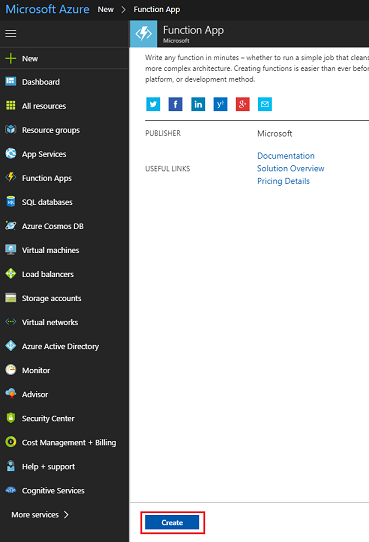Share on Twitter icon
The width and height of the screenshot is (369, 542).
click(153, 104)
